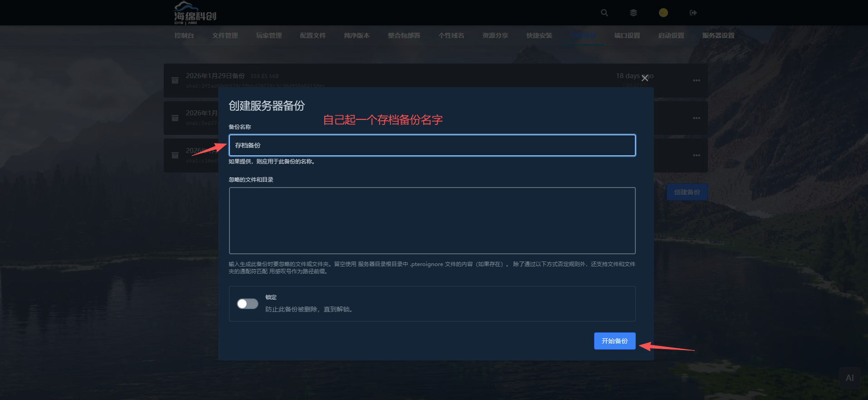
Task: Click the logout icon in header
Action: pos(693,13)
